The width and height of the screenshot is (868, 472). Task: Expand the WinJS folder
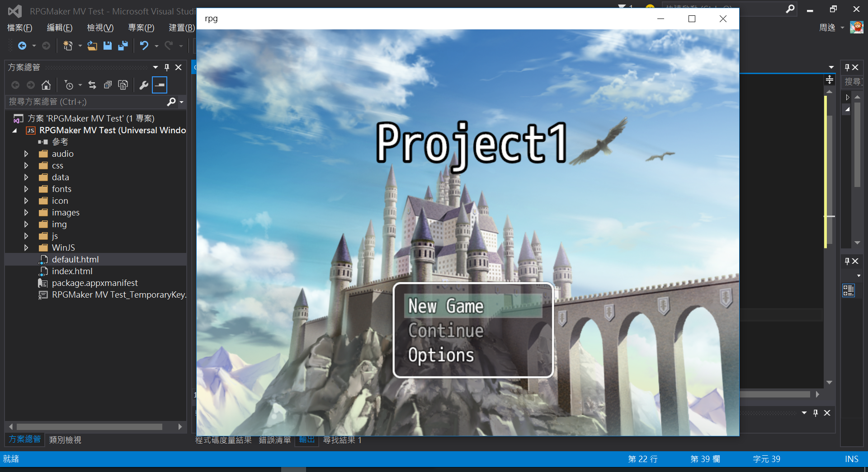[26, 248]
